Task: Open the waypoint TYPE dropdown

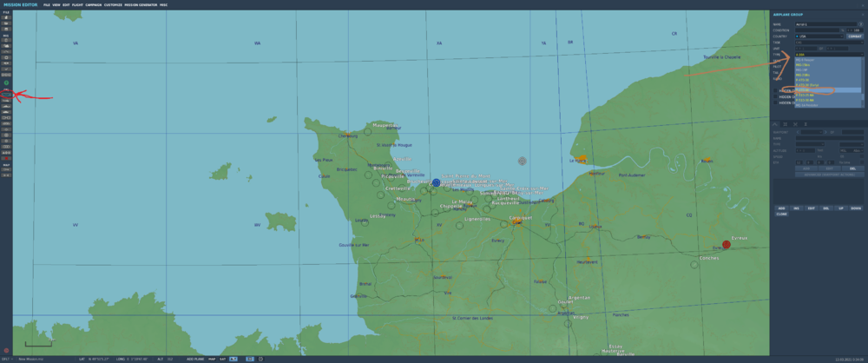Action: [x=810, y=144]
